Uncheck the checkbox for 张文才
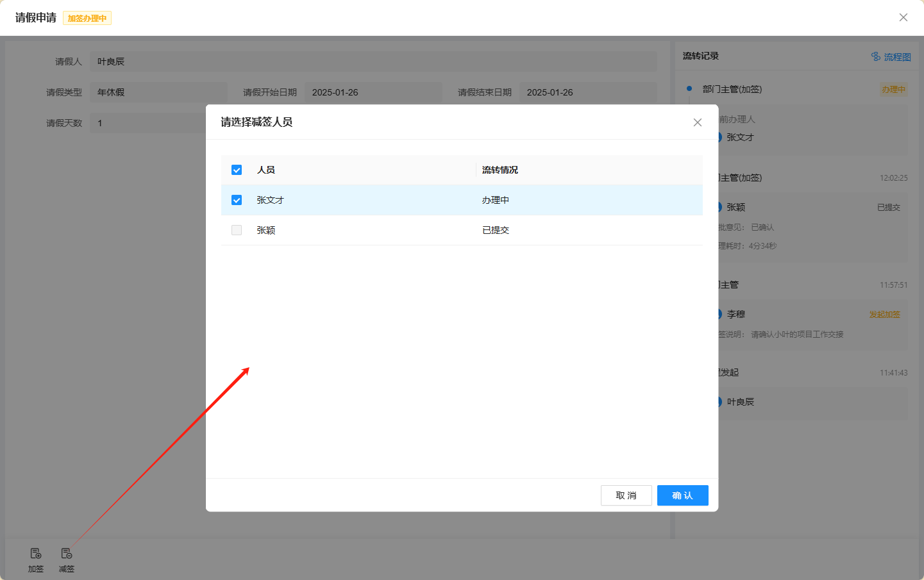The width and height of the screenshot is (924, 580). coord(237,200)
